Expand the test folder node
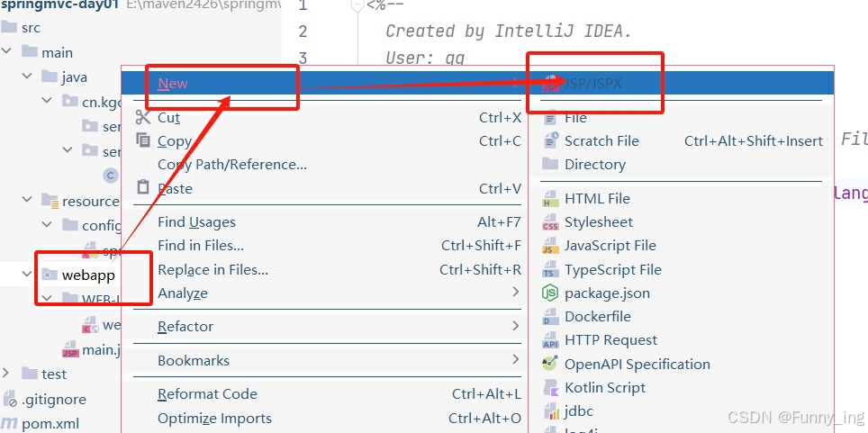Image resolution: width=868 pixels, height=433 pixels. pyautogui.click(x=6, y=374)
